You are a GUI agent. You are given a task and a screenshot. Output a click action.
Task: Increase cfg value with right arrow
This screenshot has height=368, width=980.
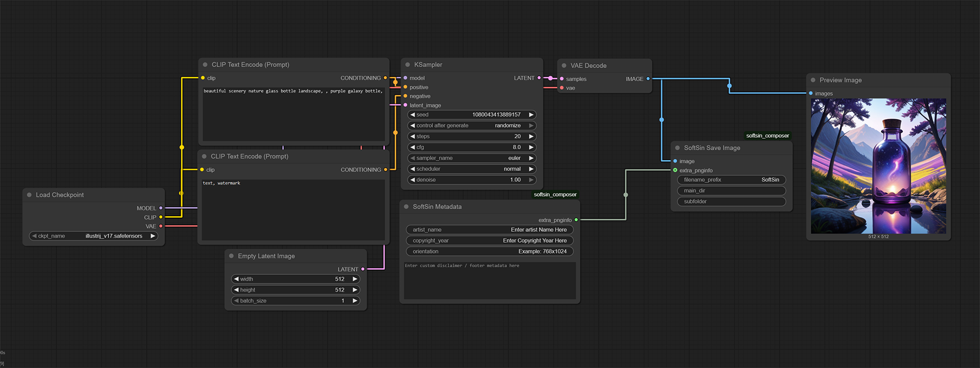click(531, 148)
